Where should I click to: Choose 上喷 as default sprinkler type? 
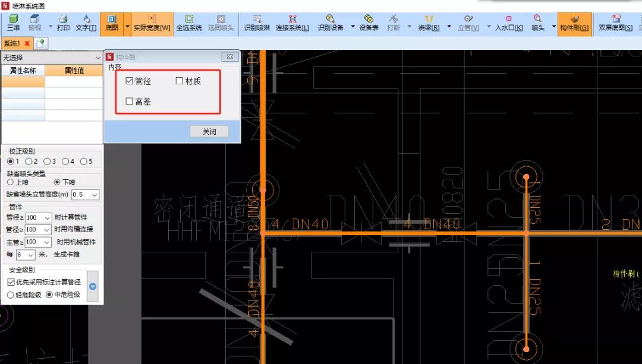[10, 182]
